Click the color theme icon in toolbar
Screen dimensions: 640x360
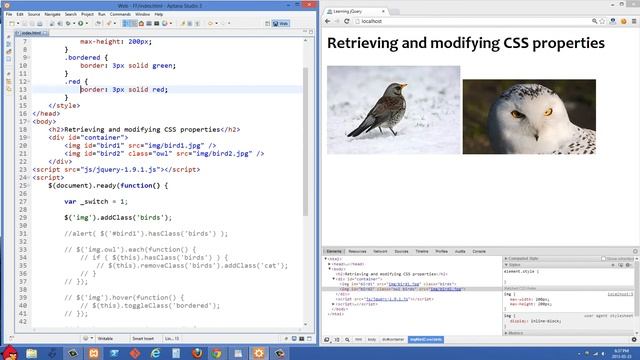point(164,23)
